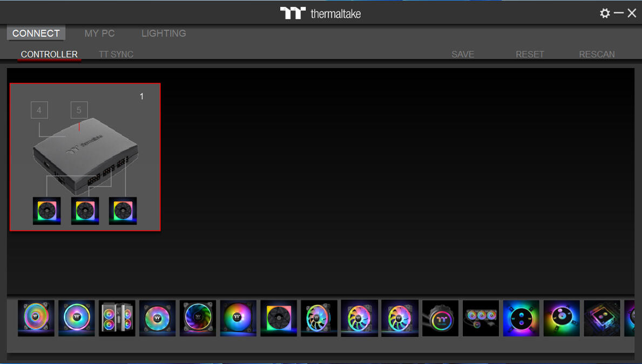Open the MY PC tab
The width and height of the screenshot is (642, 364).
point(99,33)
